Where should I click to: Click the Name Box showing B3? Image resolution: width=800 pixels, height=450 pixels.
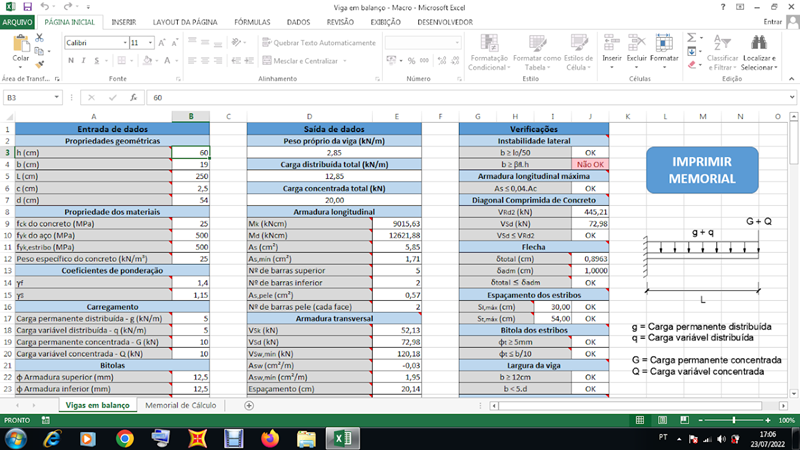28,97
